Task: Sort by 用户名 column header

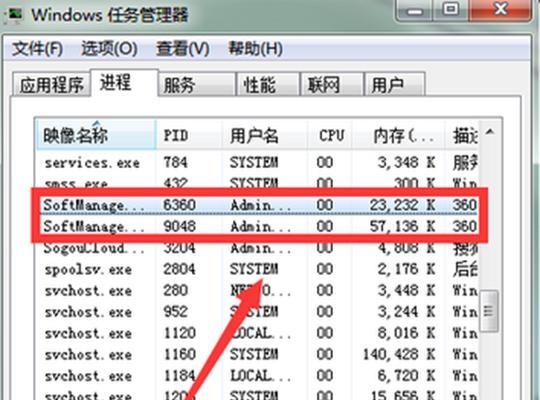Action: tap(264, 135)
